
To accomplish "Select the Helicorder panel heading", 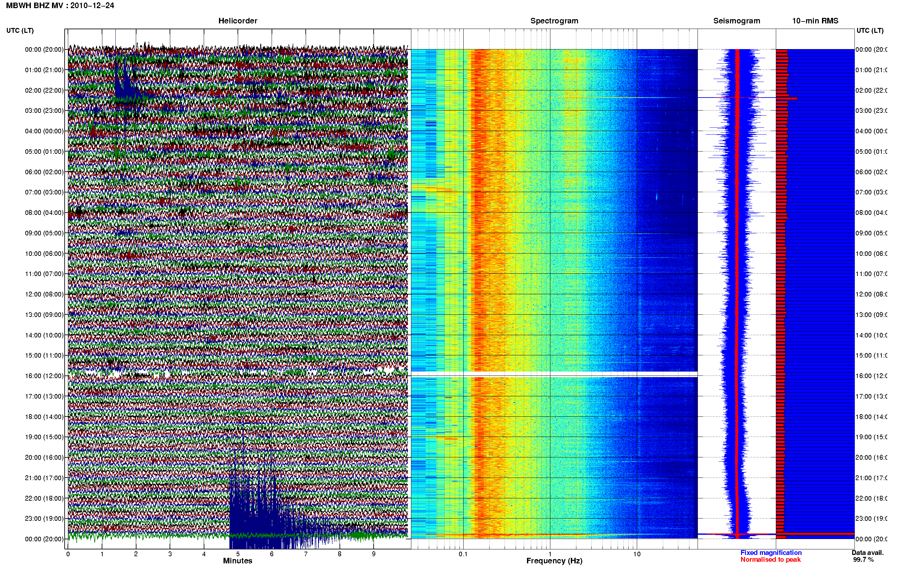I will pyautogui.click(x=237, y=21).
